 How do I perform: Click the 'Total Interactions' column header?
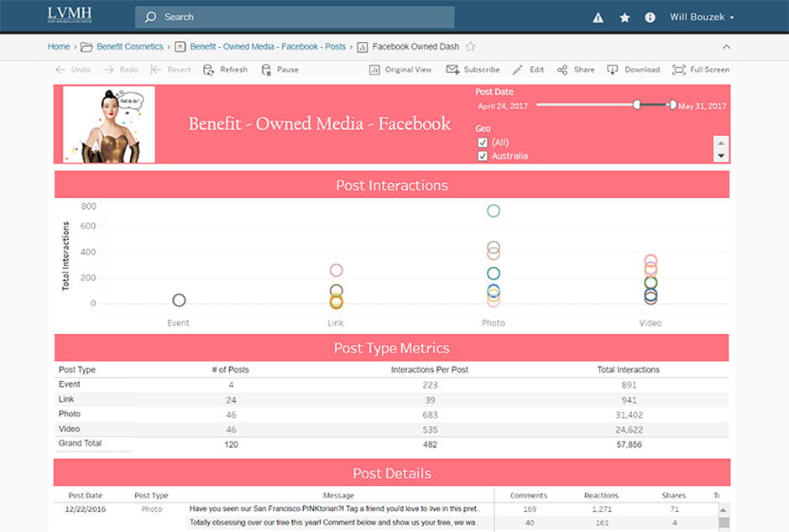pyautogui.click(x=629, y=369)
